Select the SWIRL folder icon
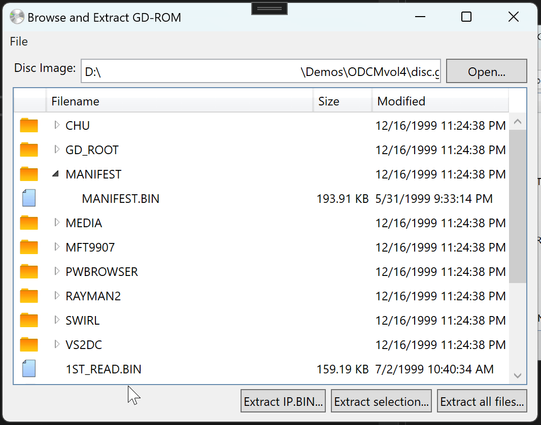 (29, 320)
